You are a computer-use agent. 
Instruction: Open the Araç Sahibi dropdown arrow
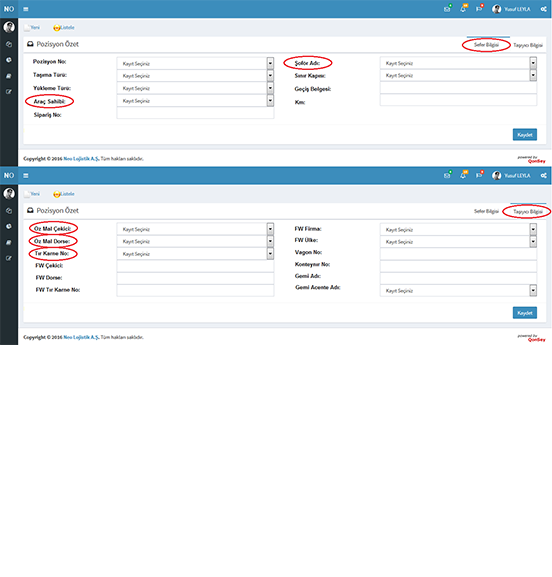(x=270, y=100)
